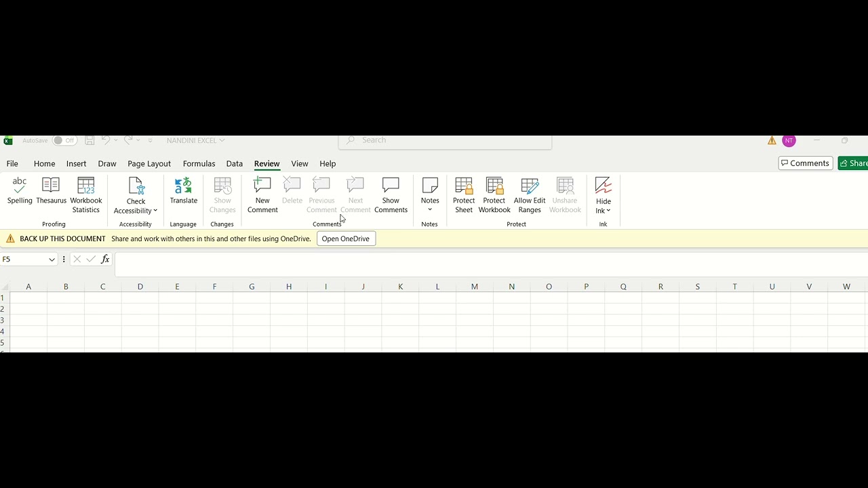The width and height of the screenshot is (868, 488).
Task: Expand the Hide Ink dropdown arrow
Action: coord(608,211)
